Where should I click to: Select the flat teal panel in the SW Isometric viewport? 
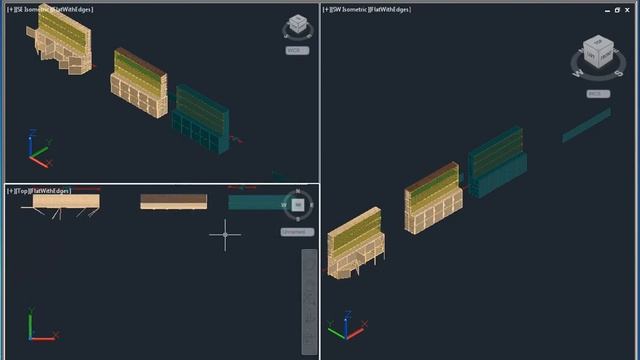pos(587,125)
